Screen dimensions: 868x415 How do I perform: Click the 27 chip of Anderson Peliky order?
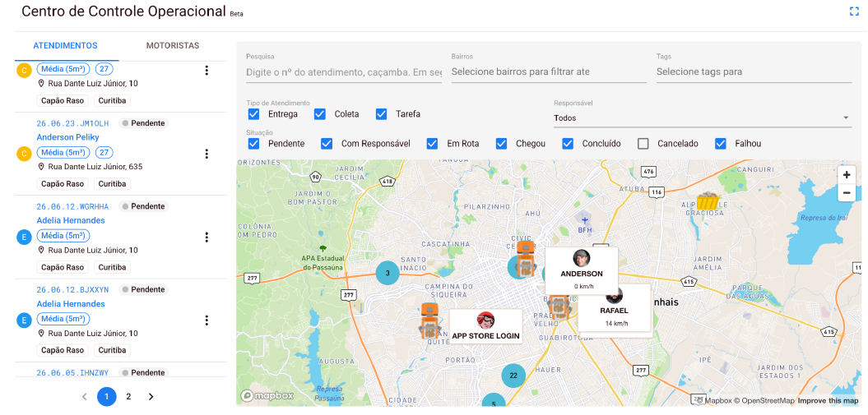(x=104, y=152)
